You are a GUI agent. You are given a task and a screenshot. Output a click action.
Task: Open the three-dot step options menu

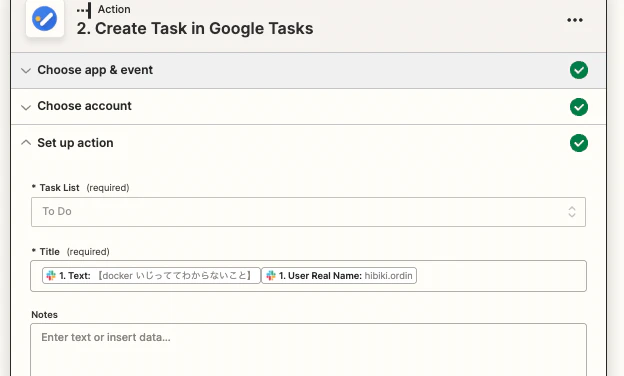coord(575,20)
